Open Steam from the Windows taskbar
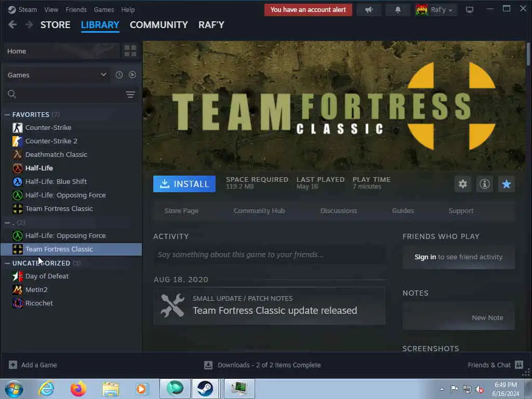 point(205,389)
